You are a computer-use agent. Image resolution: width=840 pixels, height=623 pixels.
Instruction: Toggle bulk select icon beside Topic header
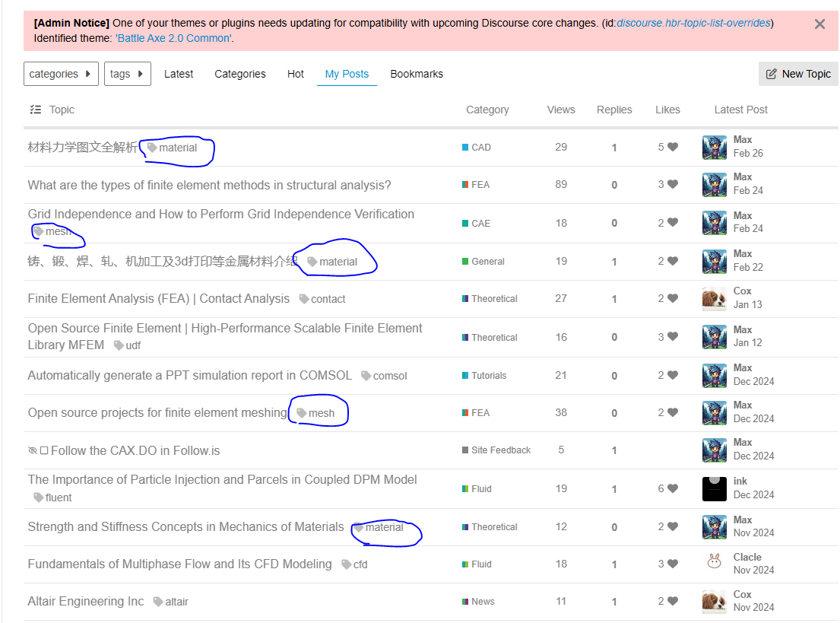(x=35, y=110)
